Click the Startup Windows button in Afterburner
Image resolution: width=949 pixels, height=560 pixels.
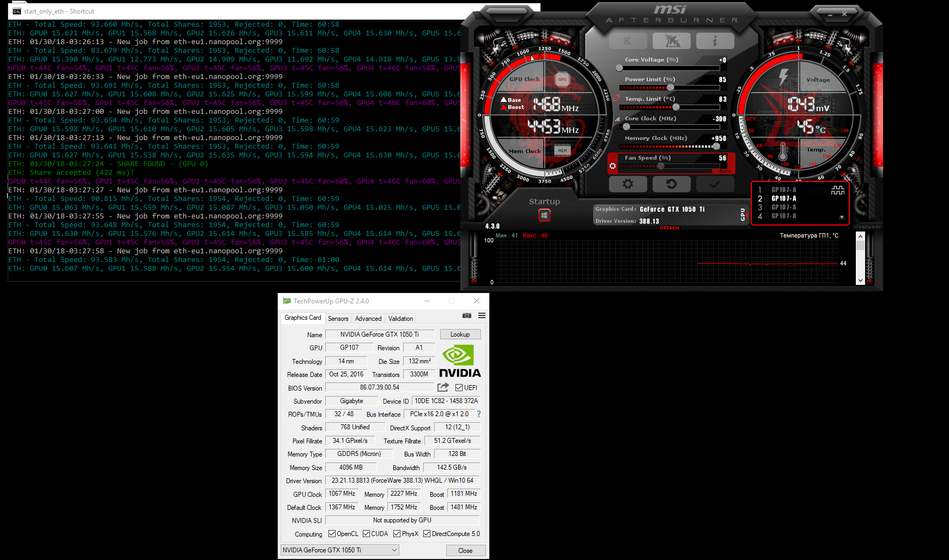point(544,215)
